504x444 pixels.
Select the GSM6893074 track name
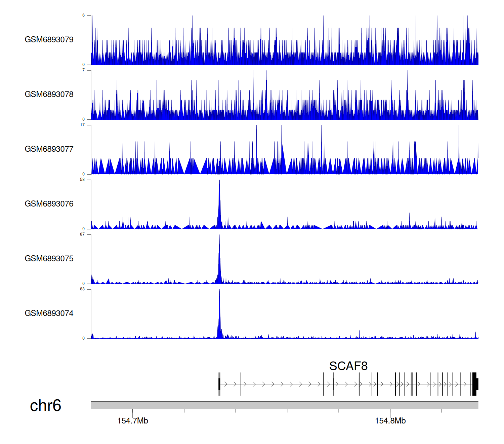tap(49, 313)
